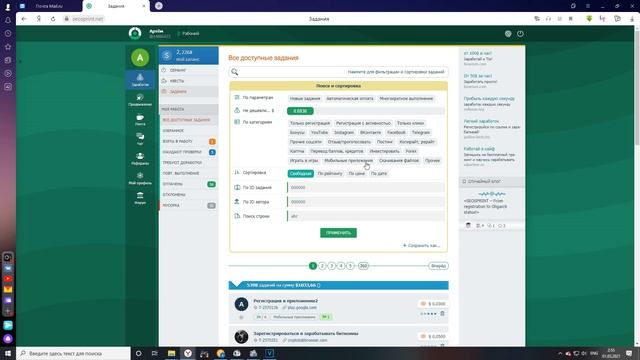Open the Корзина task list
This screenshot has height=360, width=640.
point(189,205)
